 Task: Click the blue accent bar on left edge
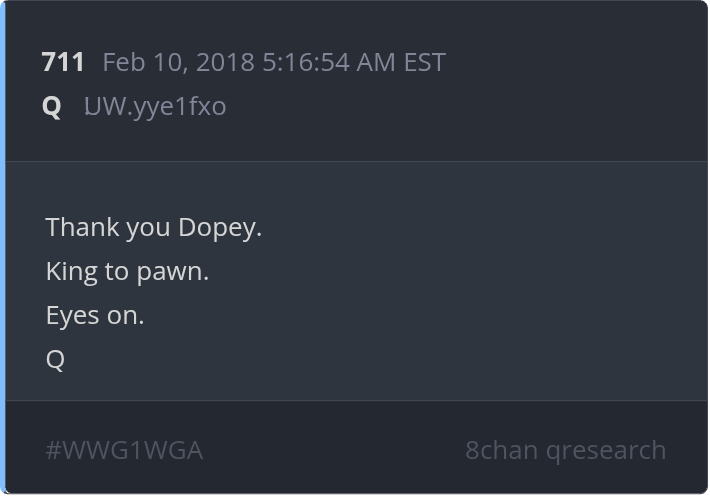pos(3,248)
